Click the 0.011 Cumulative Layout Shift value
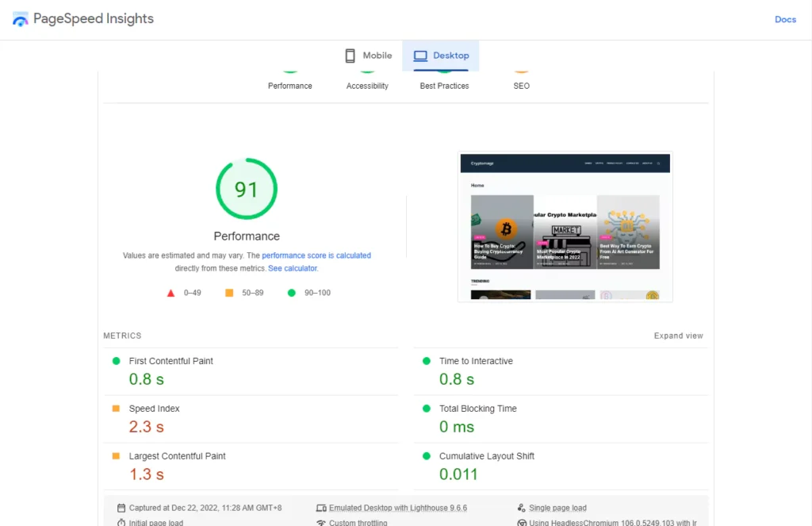The height and width of the screenshot is (526, 812). pos(458,474)
